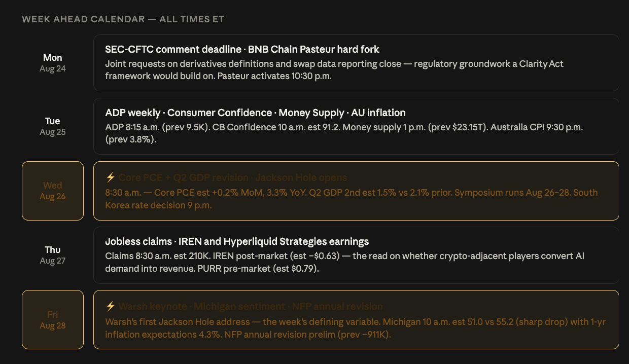Screen dimensions: 629x364
Task: Open the ADP weekly Consumer Confidence event title
Action: (x=255, y=113)
